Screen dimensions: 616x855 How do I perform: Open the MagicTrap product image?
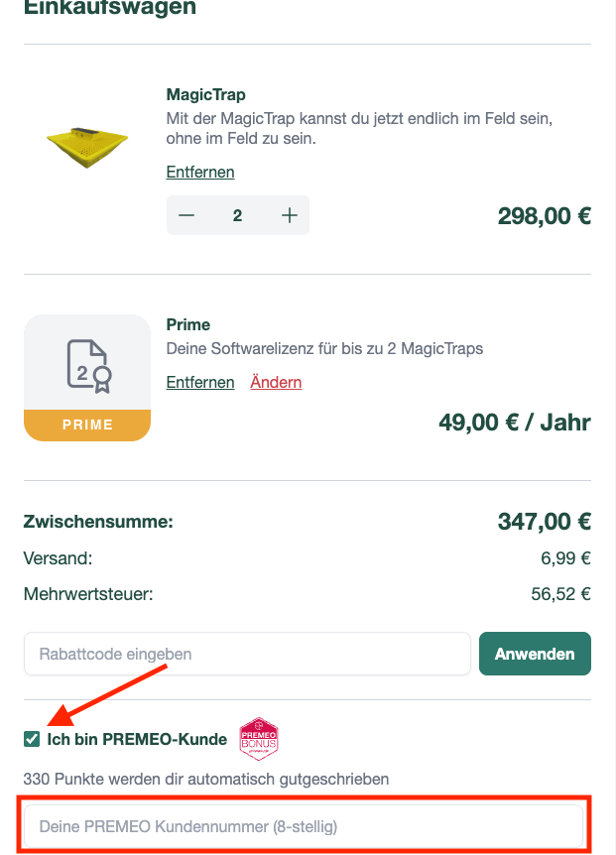(x=87, y=144)
